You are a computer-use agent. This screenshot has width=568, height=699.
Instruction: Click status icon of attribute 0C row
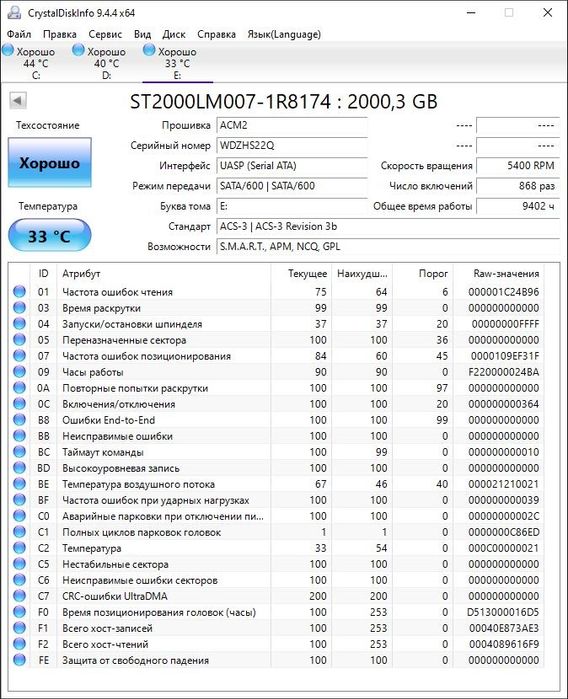pos(19,404)
